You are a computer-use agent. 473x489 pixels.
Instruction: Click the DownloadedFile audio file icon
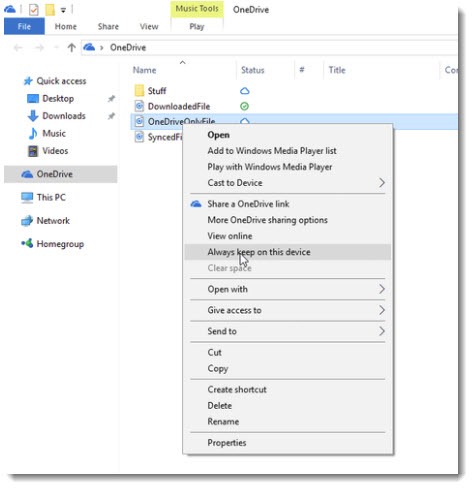[x=139, y=106]
